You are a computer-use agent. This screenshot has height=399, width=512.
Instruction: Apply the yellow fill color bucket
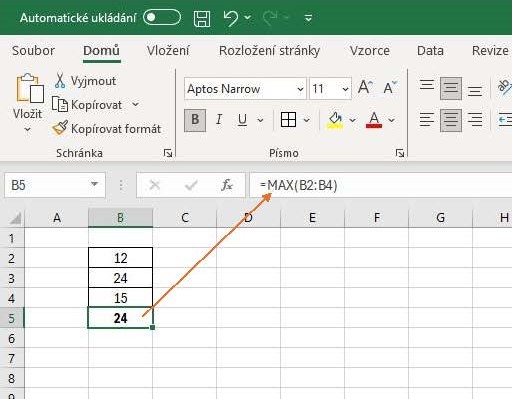tap(335, 120)
